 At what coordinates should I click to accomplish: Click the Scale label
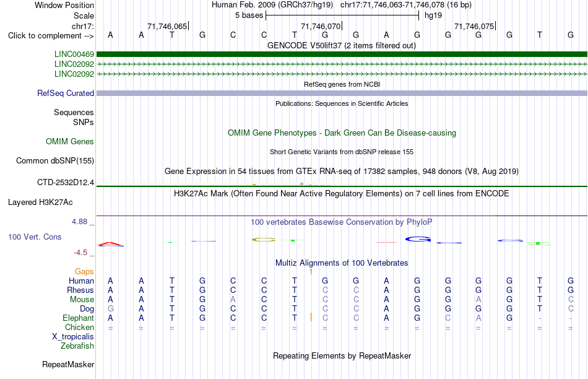84,15
